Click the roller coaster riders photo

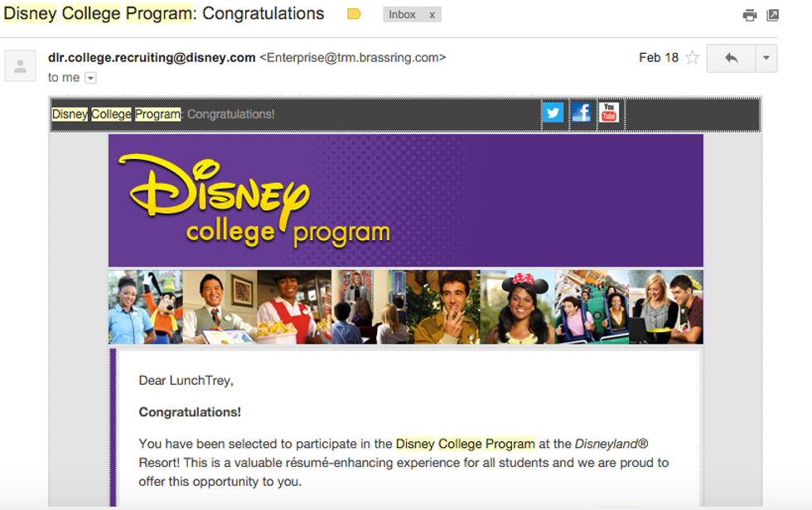pos(591,306)
